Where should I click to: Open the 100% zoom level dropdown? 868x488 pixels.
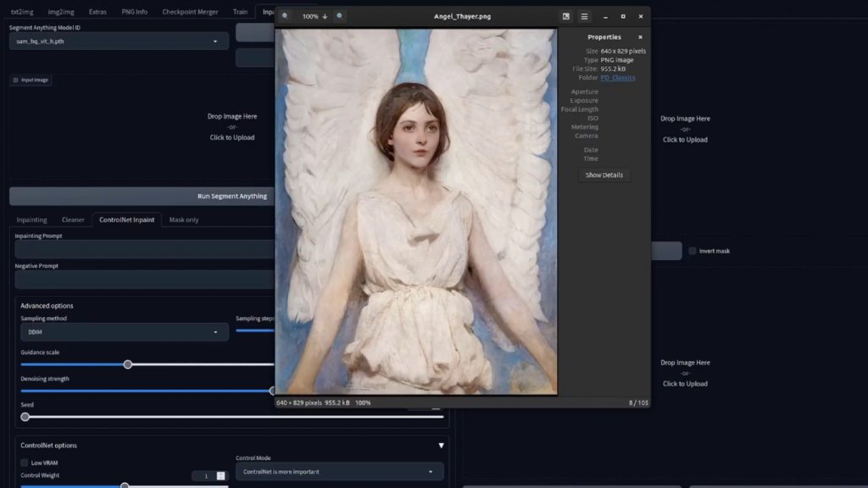point(314,16)
